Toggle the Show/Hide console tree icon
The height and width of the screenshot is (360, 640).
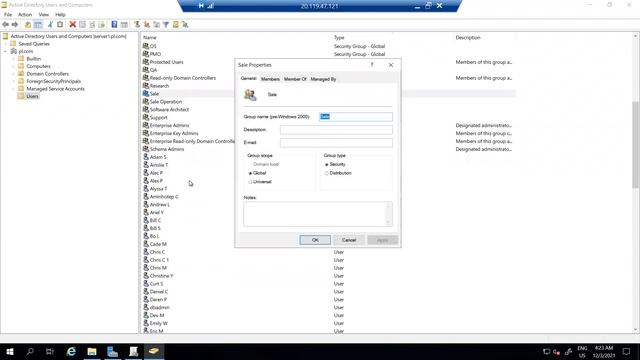coord(38,24)
